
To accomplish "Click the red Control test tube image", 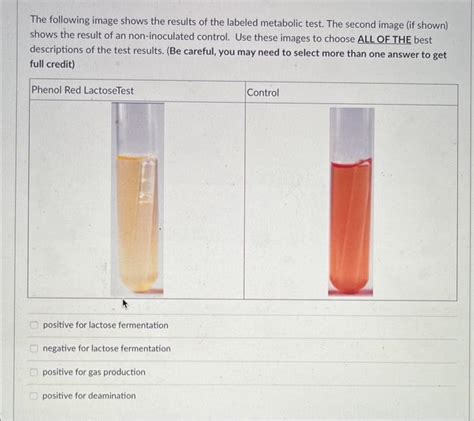I will click(351, 201).
